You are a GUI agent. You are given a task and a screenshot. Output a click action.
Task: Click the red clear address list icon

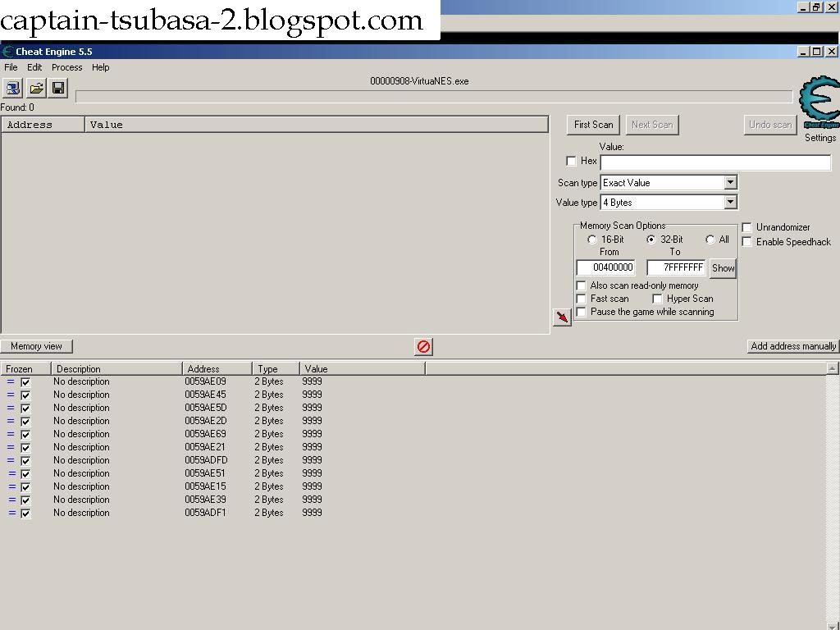tap(423, 347)
